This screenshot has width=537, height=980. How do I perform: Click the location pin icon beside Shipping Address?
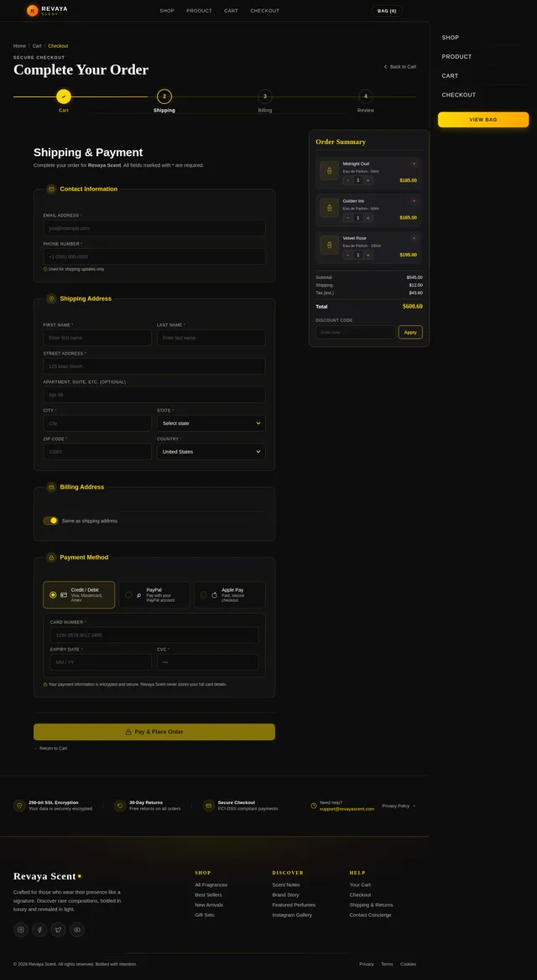click(51, 298)
